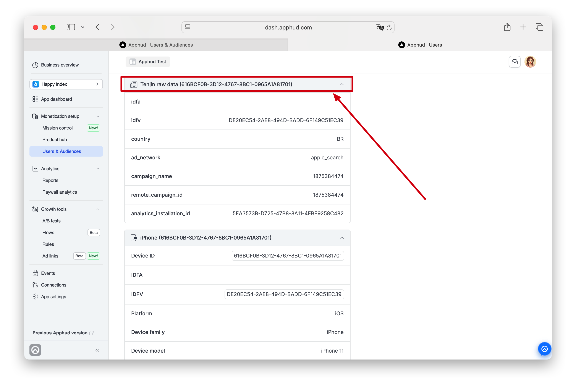Open Connections in sidebar
The image size is (576, 392).
pyautogui.click(x=53, y=285)
